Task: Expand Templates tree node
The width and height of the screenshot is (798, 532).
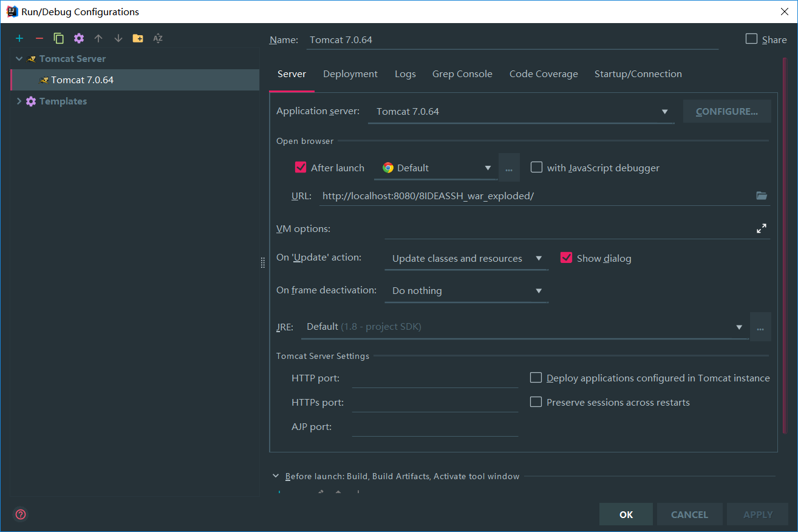Action: (19, 101)
